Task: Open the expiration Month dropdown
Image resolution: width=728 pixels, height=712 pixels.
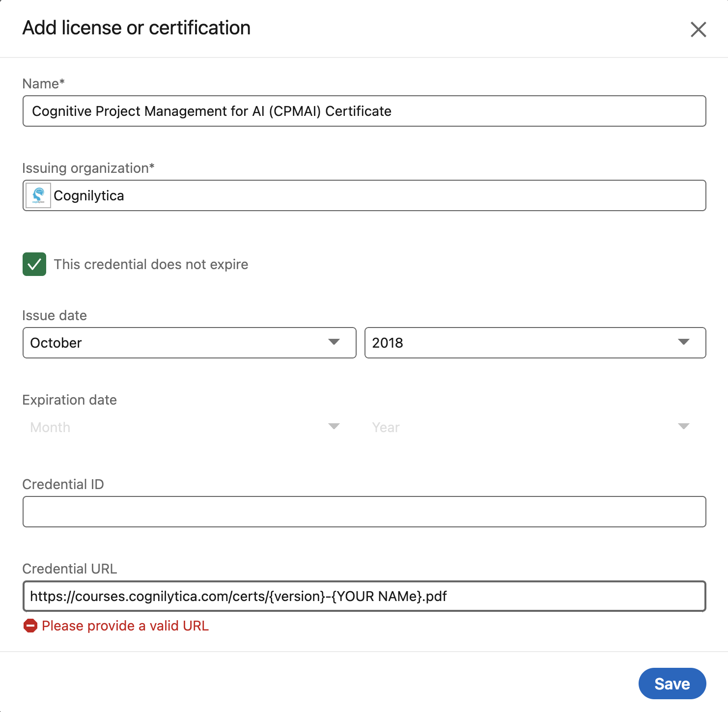Action: (x=190, y=427)
